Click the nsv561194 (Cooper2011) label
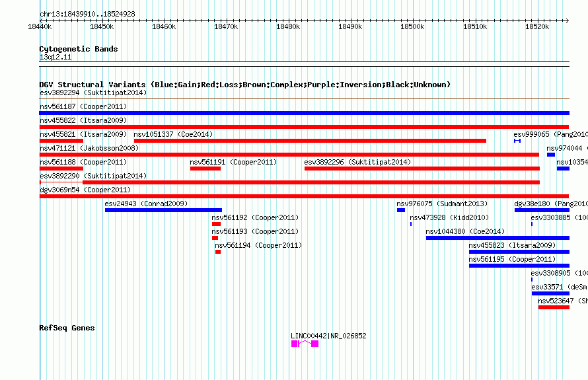 click(x=258, y=245)
